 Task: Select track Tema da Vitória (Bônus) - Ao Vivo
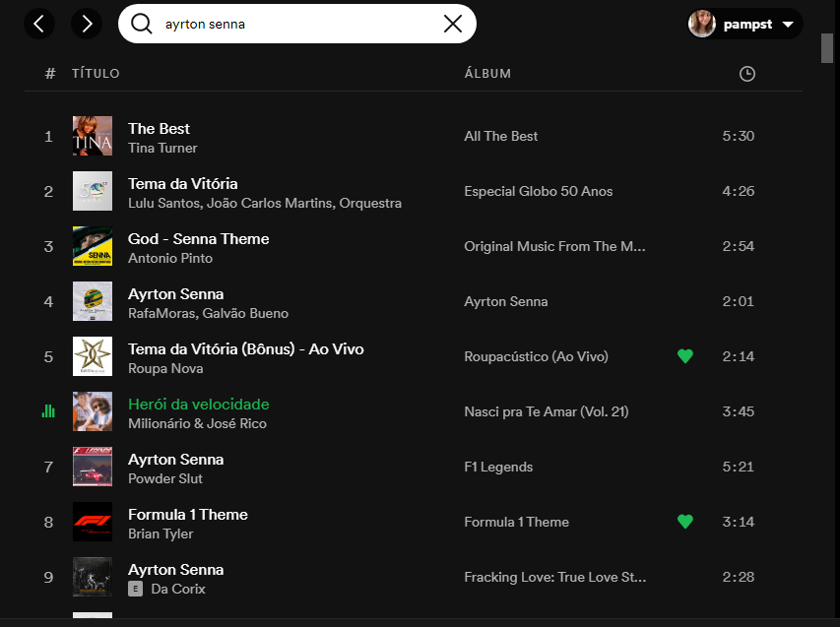point(246,349)
